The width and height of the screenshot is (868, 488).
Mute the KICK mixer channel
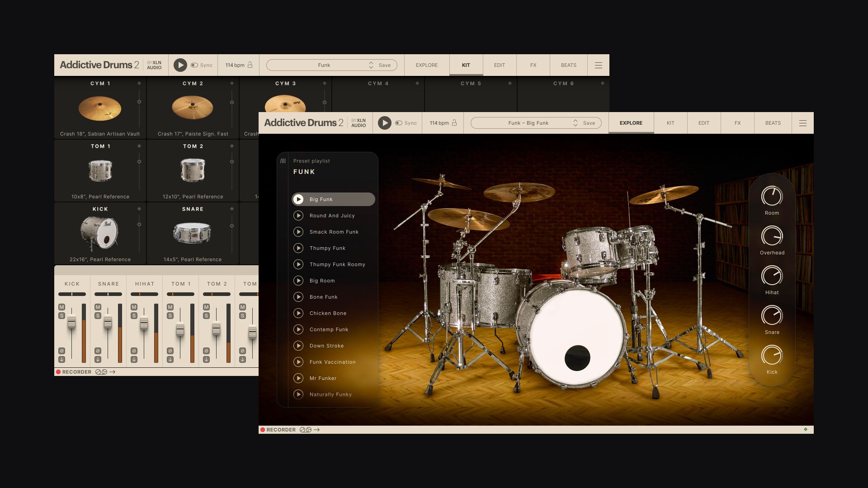point(61,307)
